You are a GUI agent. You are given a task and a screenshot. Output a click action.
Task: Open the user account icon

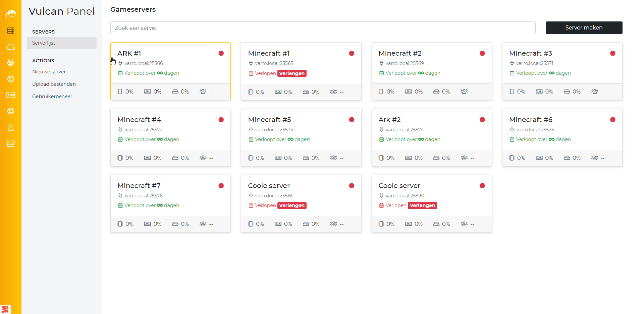tap(11, 127)
